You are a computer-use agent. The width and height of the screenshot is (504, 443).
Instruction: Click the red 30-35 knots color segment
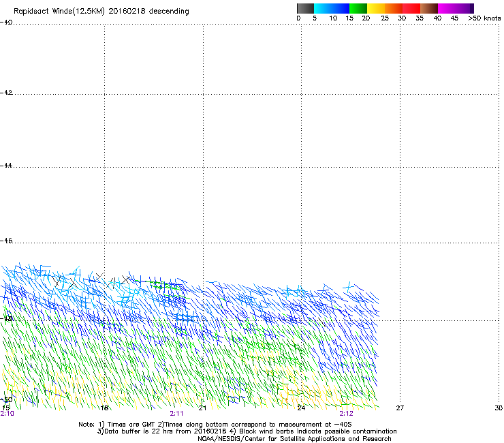click(411, 8)
